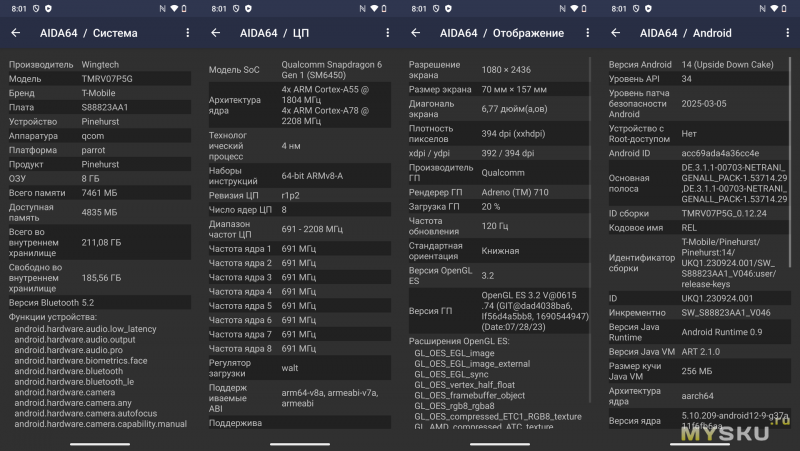Select the Версия Bluetooth 5.2 row
This screenshot has width=800, height=451.
coord(99,303)
